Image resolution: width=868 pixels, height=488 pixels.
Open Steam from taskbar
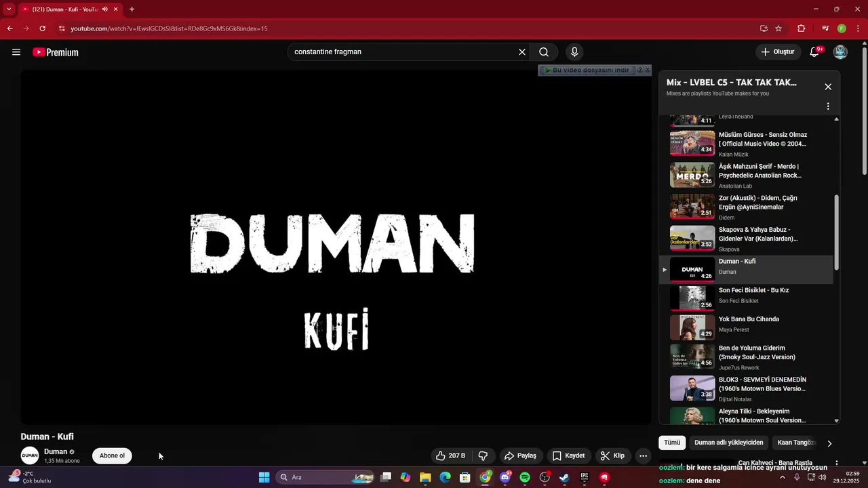click(x=564, y=477)
